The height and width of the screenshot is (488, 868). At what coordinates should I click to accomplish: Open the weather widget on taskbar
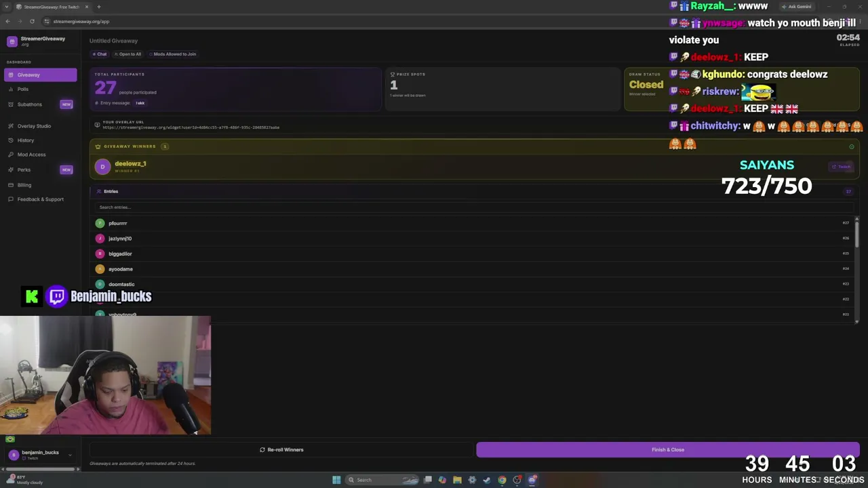[x=24, y=480]
